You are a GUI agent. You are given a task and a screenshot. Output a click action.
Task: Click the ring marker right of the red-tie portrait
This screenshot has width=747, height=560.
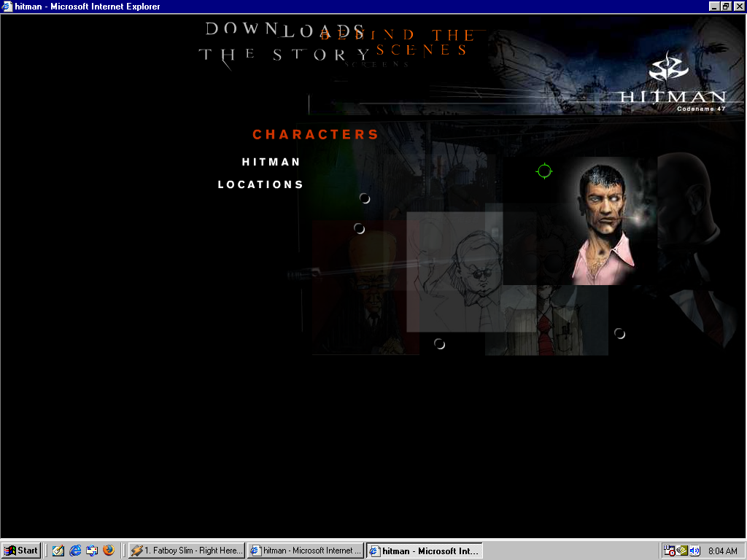[x=619, y=333]
